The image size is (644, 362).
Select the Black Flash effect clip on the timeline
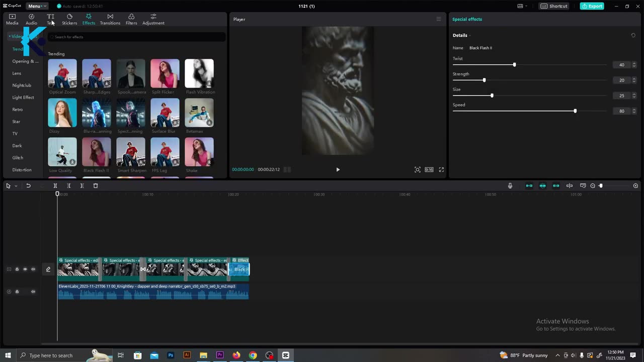(x=239, y=269)
